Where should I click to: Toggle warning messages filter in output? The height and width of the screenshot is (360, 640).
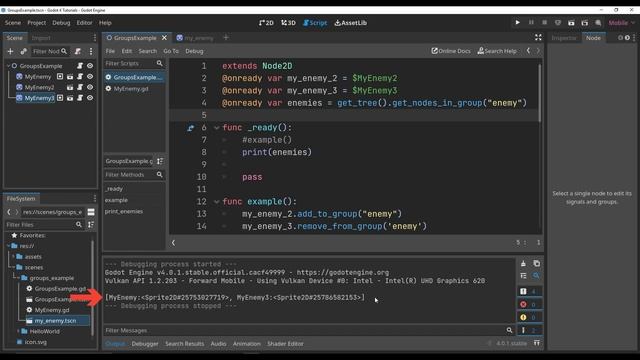[529, 317]
